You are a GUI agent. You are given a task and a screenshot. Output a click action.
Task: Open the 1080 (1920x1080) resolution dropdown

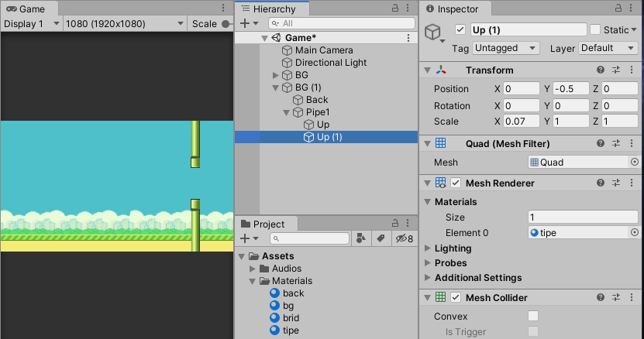pyautogui.click(x=125, y=24)
